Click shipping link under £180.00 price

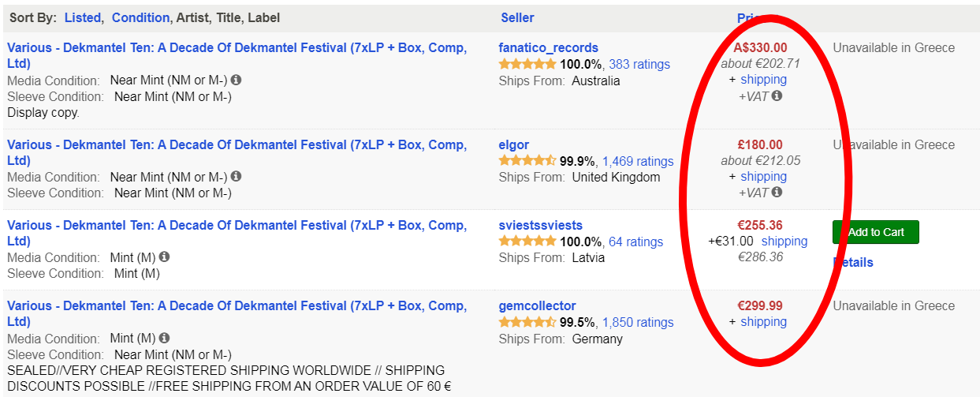click(764, 177)
